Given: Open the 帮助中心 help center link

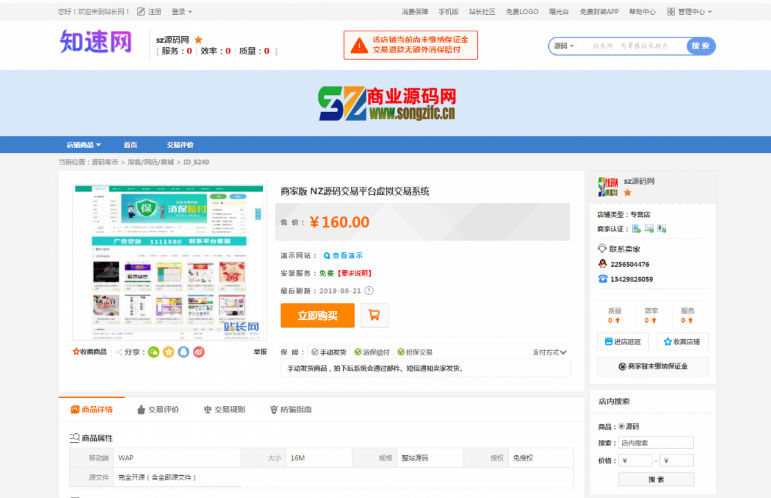Looking at the screenshot, I should pyautogui.click(x=642, y=11).
